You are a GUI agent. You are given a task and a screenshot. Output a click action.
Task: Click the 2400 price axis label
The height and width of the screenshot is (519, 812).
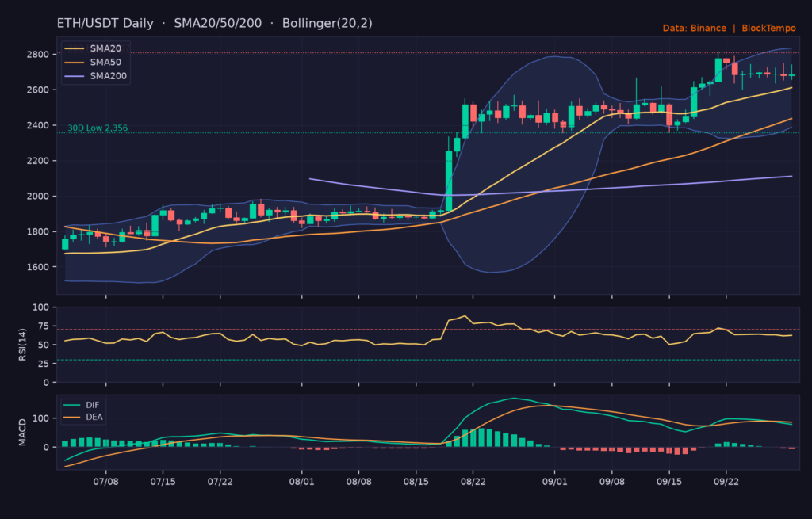(x=38, y=125)
